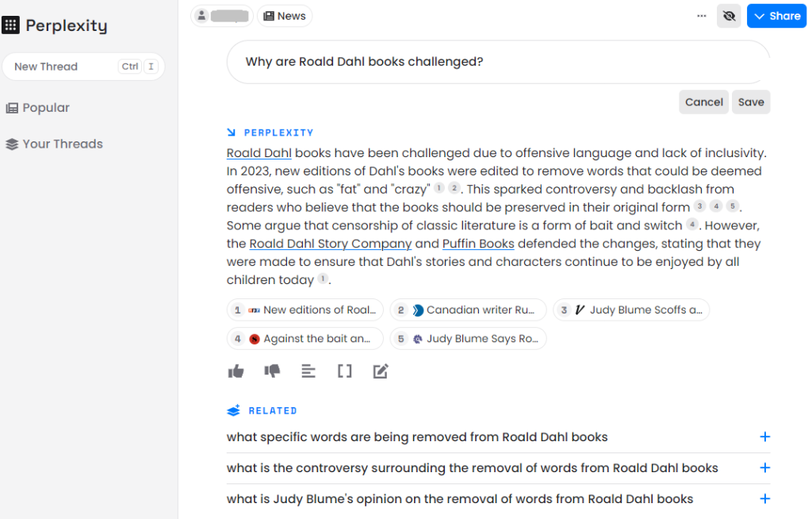Expand Judy Blume's opinion related question

tap(764, 499)
